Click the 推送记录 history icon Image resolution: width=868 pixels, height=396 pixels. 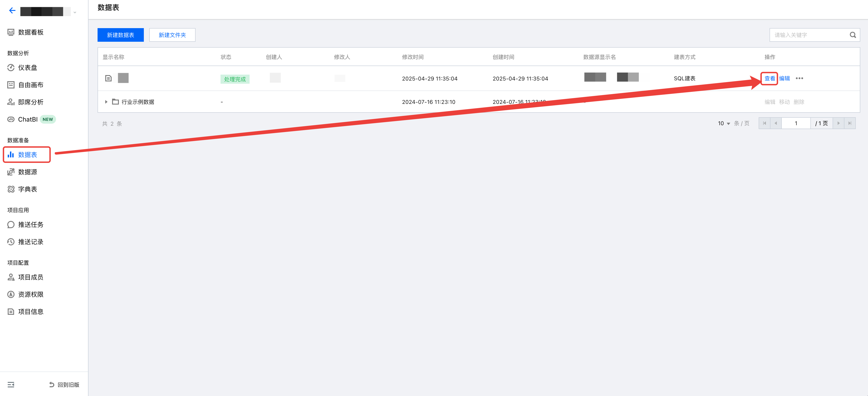(x=11, y=242)
